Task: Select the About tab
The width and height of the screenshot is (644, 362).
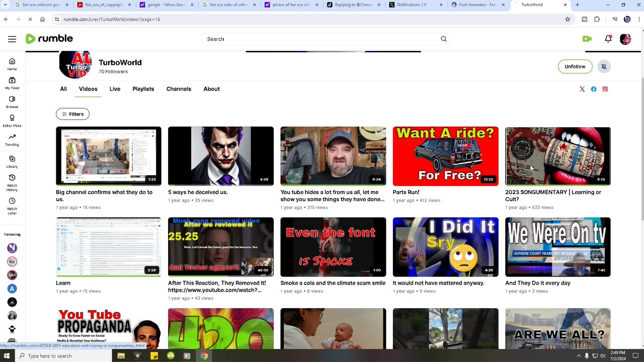Action: point(211,89)
